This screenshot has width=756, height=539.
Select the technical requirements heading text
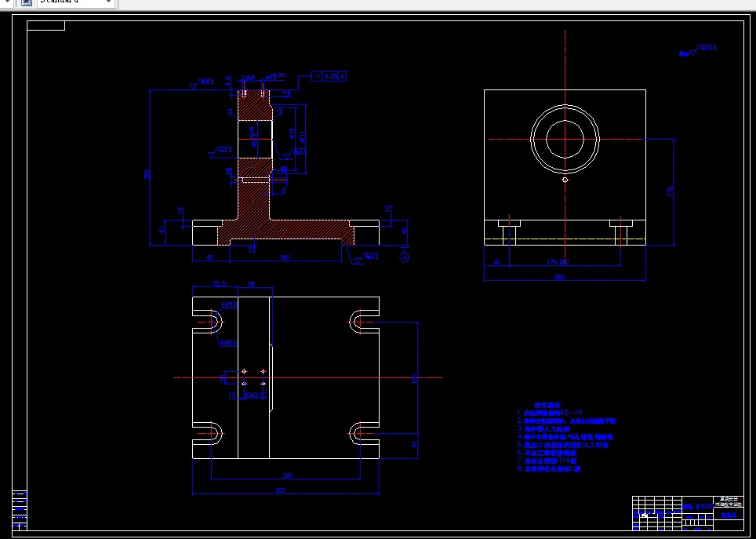(x=547, y=404)
